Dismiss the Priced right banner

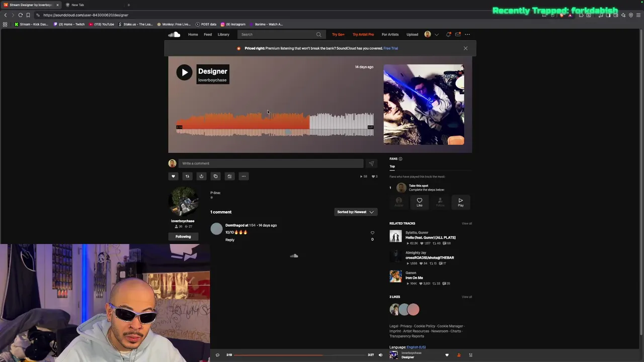(x=465, y=48)
